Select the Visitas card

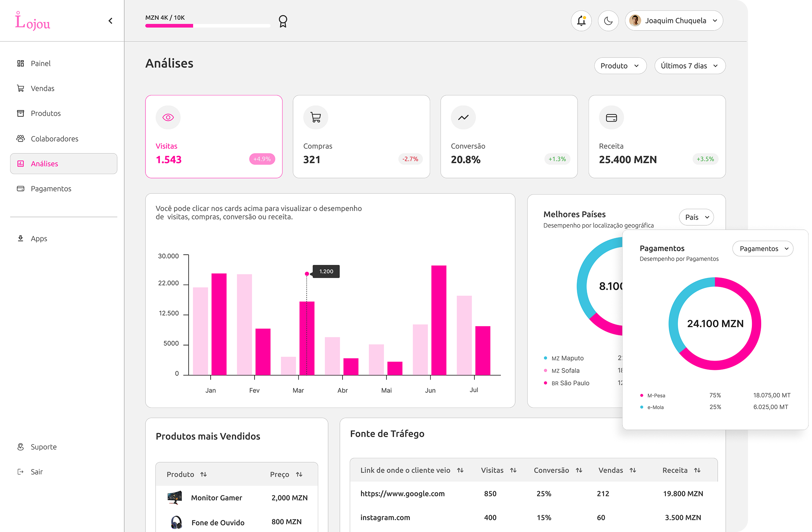click(214, 136)
